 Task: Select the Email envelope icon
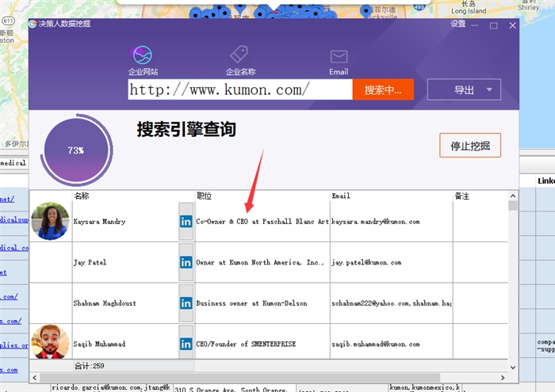click(x=339, y=56)
